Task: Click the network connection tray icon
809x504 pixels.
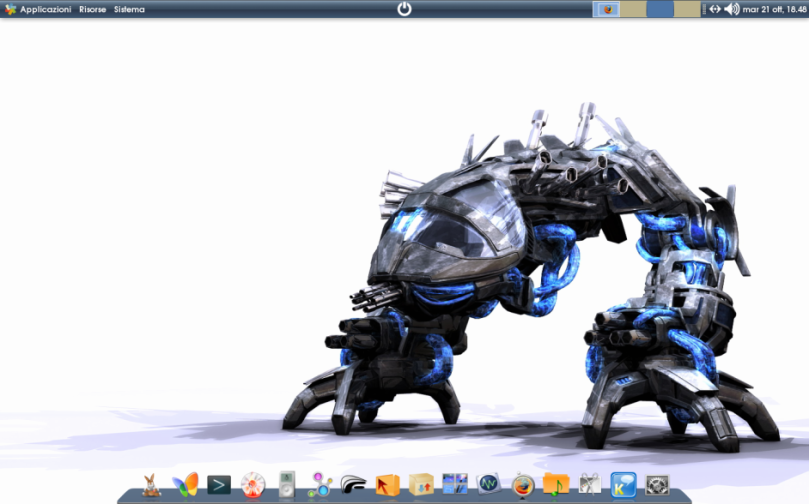Action: pyautogui.click(x=715, y=9)
